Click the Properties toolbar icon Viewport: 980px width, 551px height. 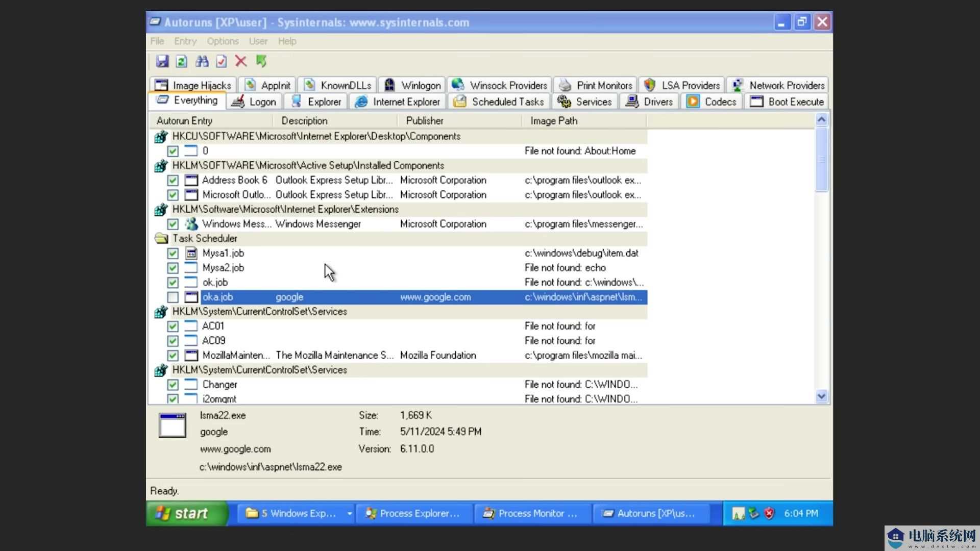(222, 61)
